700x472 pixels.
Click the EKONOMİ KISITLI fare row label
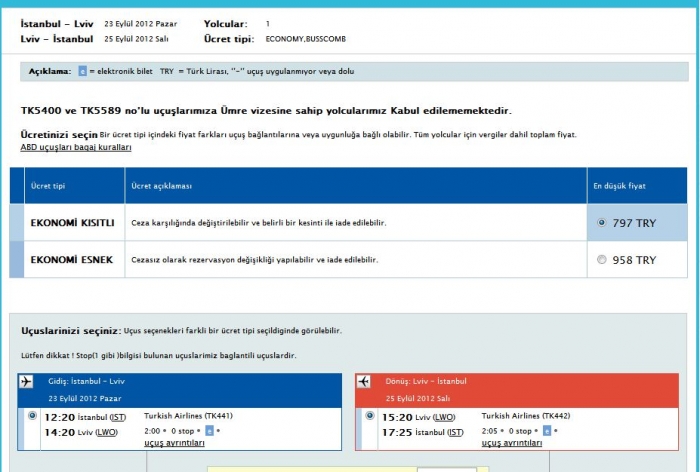[x=72, y=222]
